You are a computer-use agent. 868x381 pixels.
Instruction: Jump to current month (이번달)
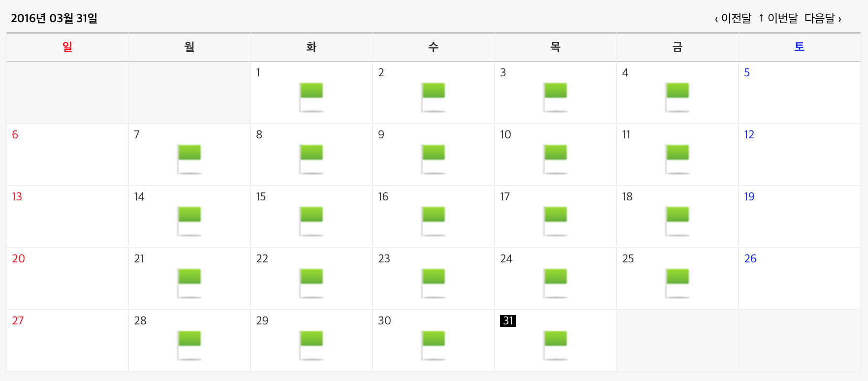778,19
